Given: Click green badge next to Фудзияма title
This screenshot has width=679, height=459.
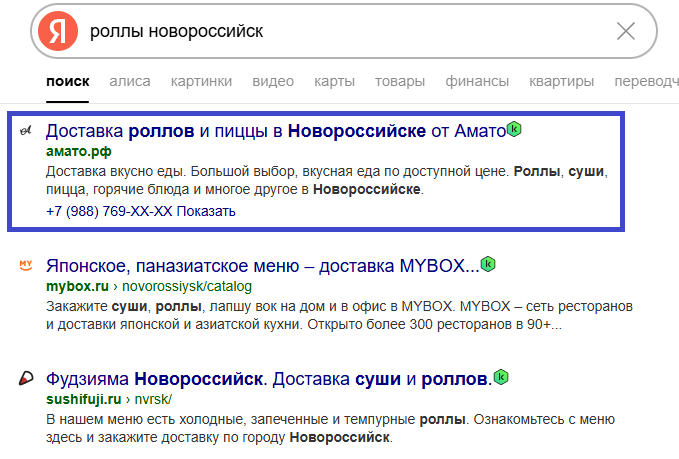Looking at the screenshot, I should [501, 377].
